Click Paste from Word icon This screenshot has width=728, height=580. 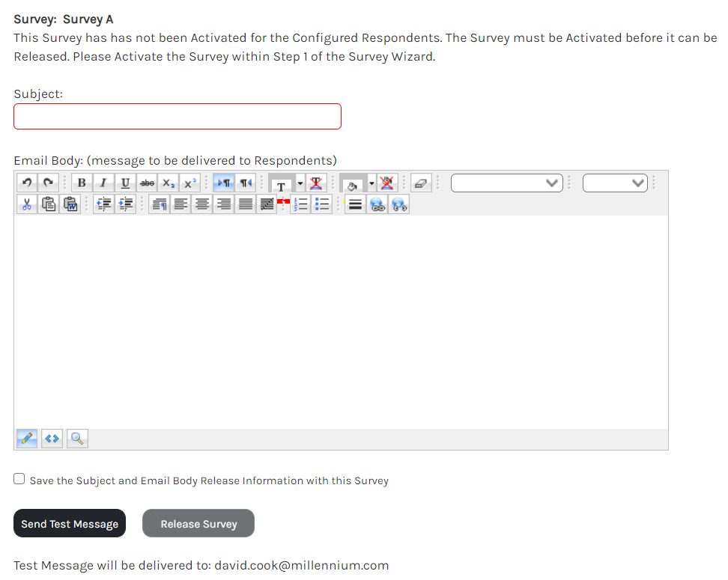(x=70, y=204)
